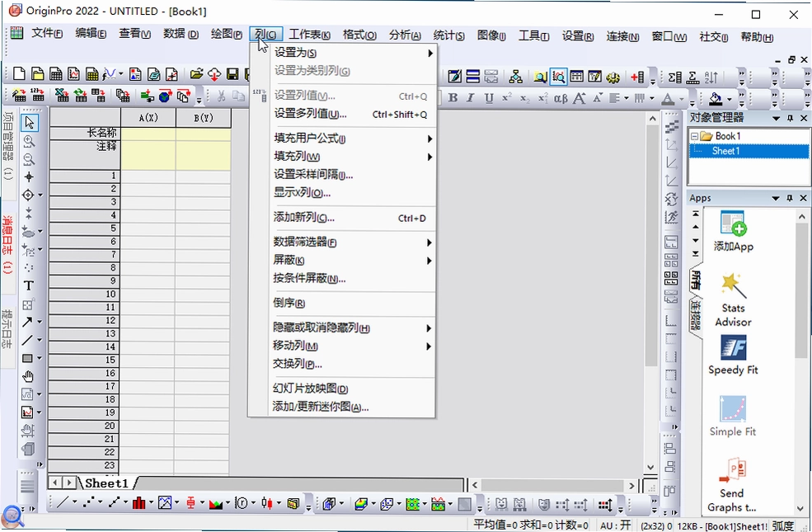Viewport: 812px width, 532px height.
Task: Open the 分析 menu
Action: [x=405, y=35]
